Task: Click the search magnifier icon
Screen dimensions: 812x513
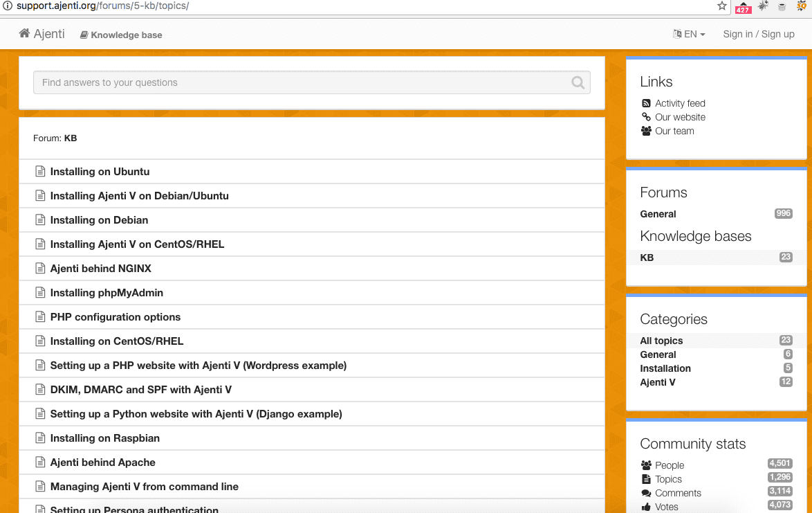Action: 578,82
